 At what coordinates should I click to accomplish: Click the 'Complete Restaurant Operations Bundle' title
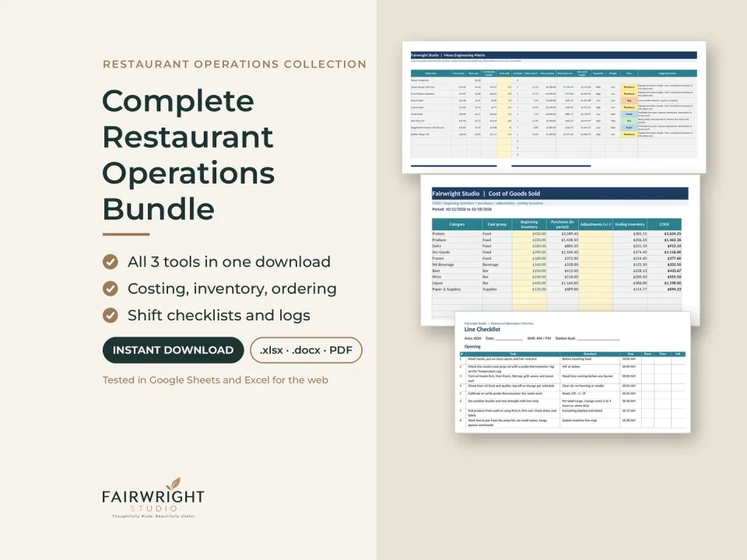tap(188, 156)
